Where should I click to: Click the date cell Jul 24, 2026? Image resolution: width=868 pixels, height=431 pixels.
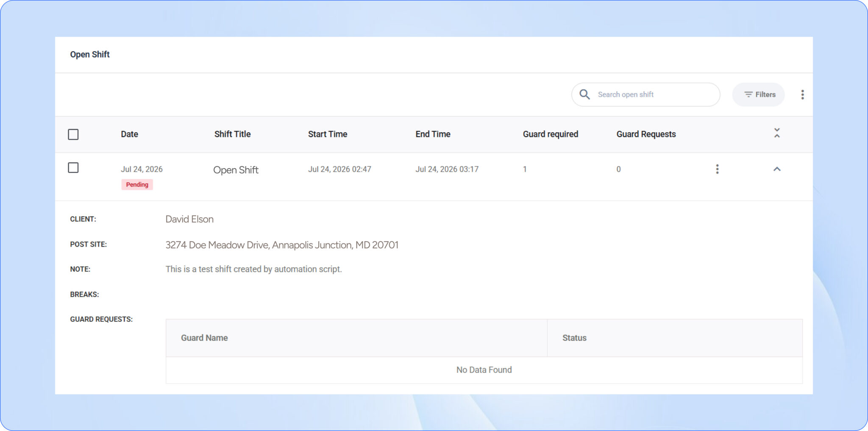point(142,169)
